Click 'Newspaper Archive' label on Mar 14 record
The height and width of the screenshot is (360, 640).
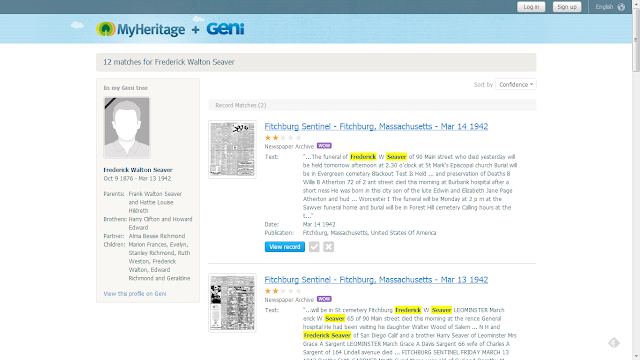(289, 146)
